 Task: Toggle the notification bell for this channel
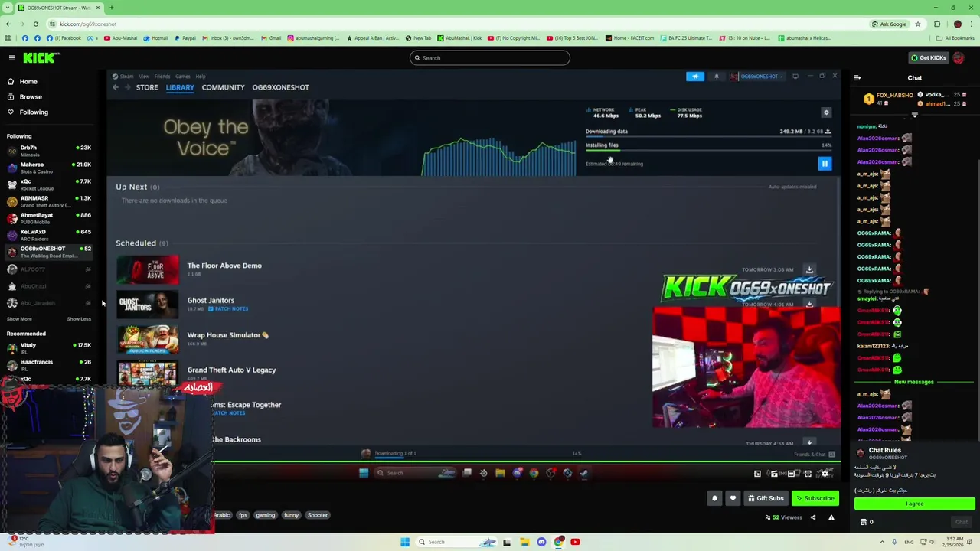tap(714, 498)
